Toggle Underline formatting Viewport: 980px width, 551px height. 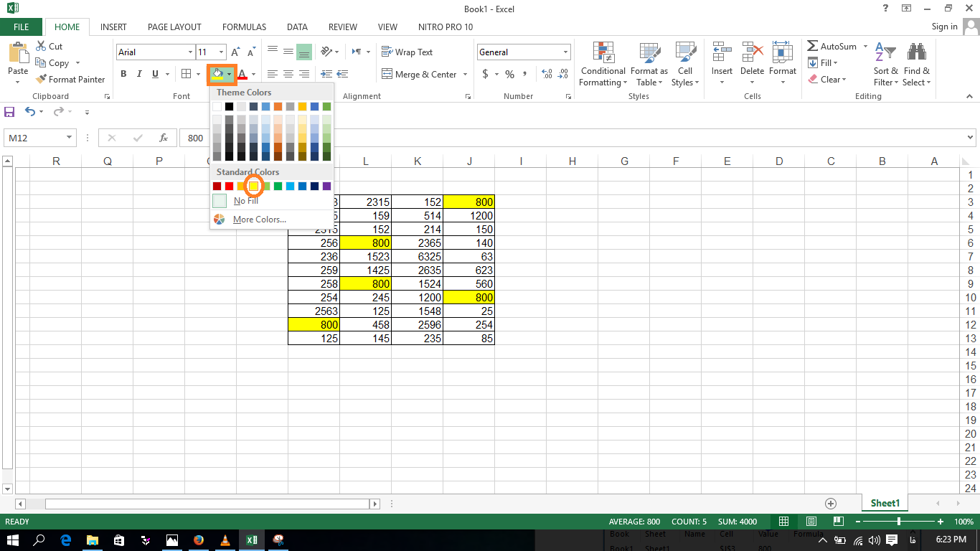(155, 74)
